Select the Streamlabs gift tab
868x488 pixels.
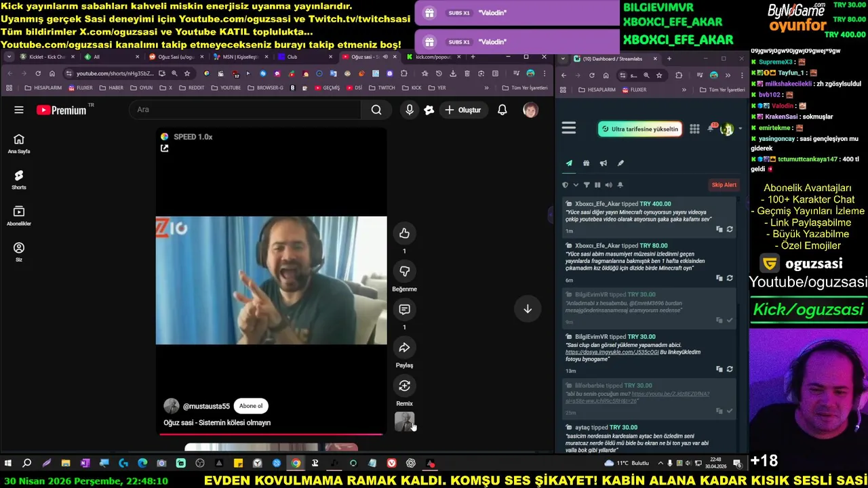tap(587, 163)
